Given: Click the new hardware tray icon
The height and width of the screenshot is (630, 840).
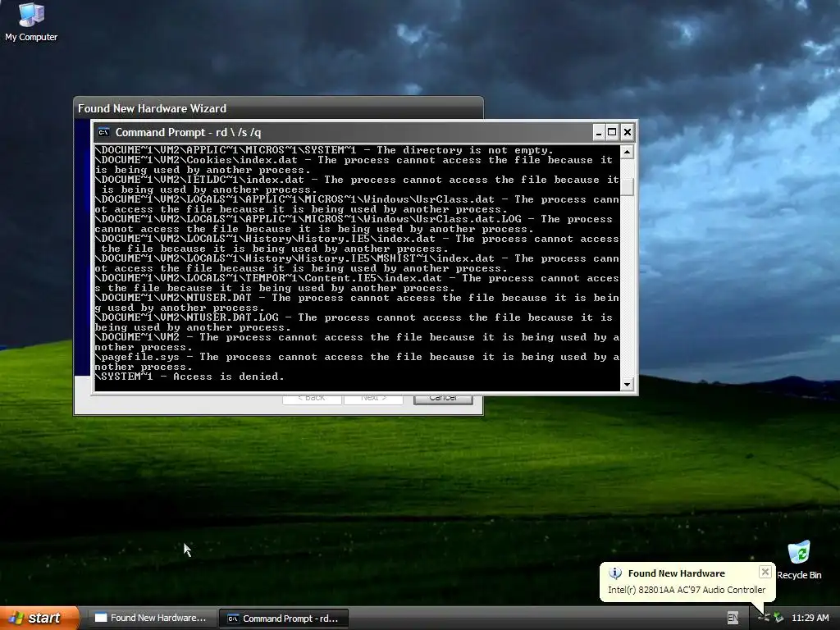Looking at the screenshot, I should pyautogui.click(x=764, y=618).
